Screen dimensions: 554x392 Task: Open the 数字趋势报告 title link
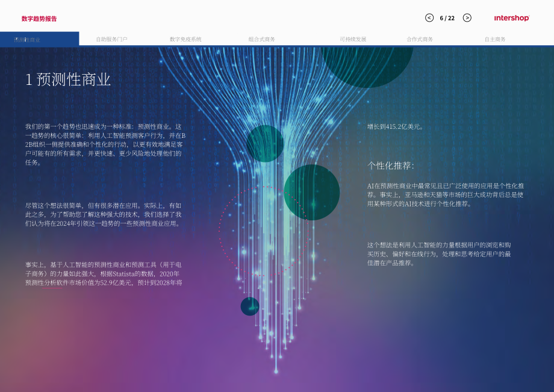click(39, 19)
